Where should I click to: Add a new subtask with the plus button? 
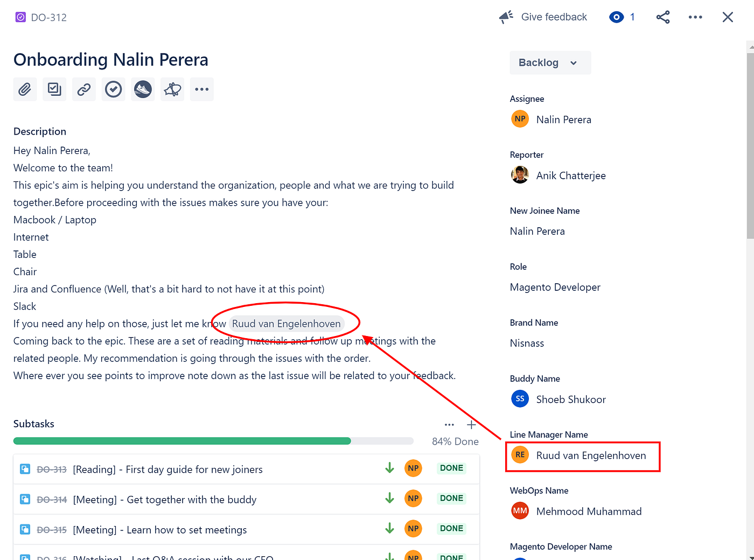[471, 425]
